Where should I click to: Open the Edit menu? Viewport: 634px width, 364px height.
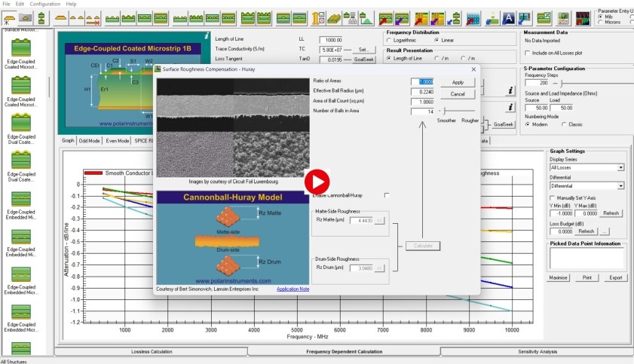(20, 4)
